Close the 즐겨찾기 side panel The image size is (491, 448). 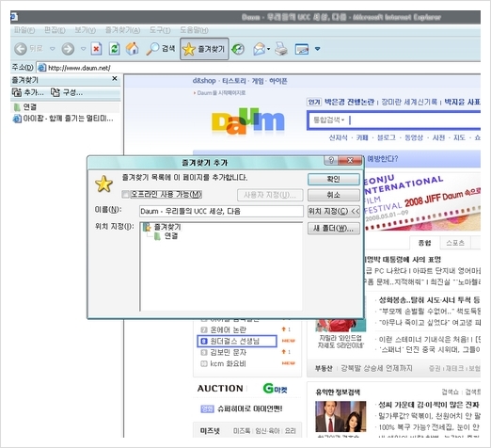click(x=115, y=78)
